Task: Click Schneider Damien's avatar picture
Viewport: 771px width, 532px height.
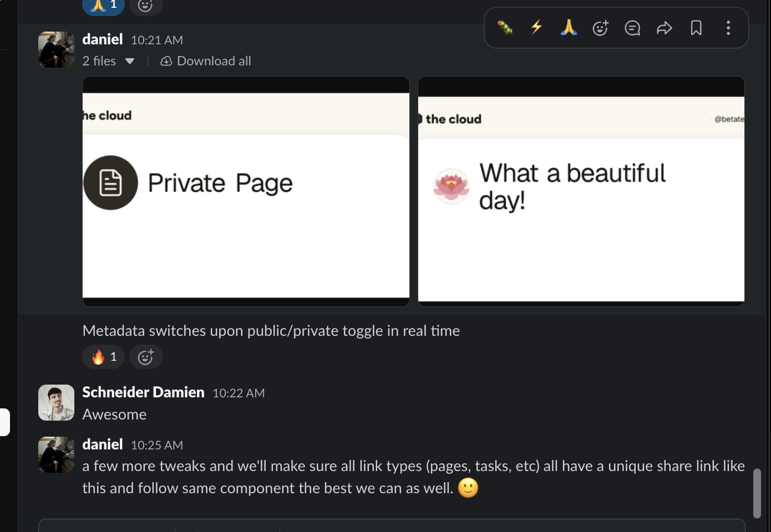Action: click(x=56, y=402)
